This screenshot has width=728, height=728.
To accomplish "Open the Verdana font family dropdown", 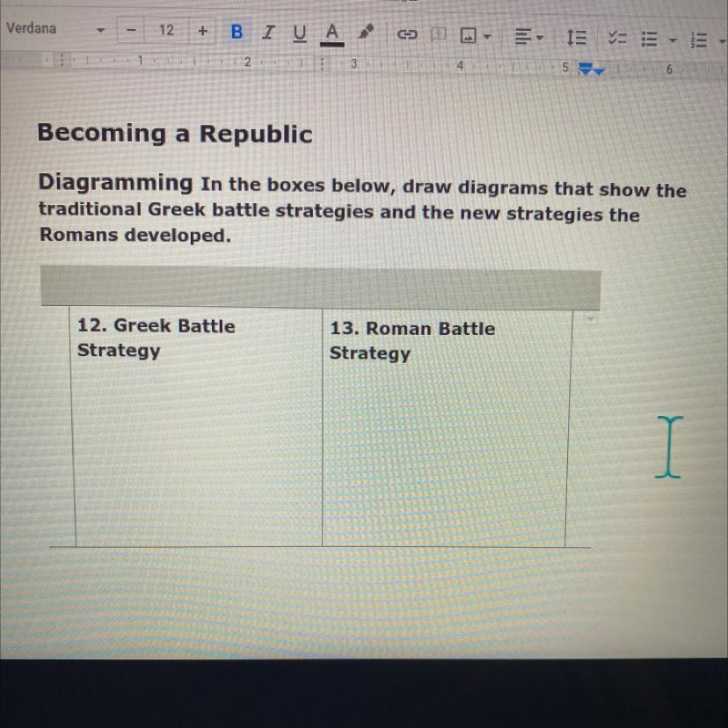I will (55, 29).
